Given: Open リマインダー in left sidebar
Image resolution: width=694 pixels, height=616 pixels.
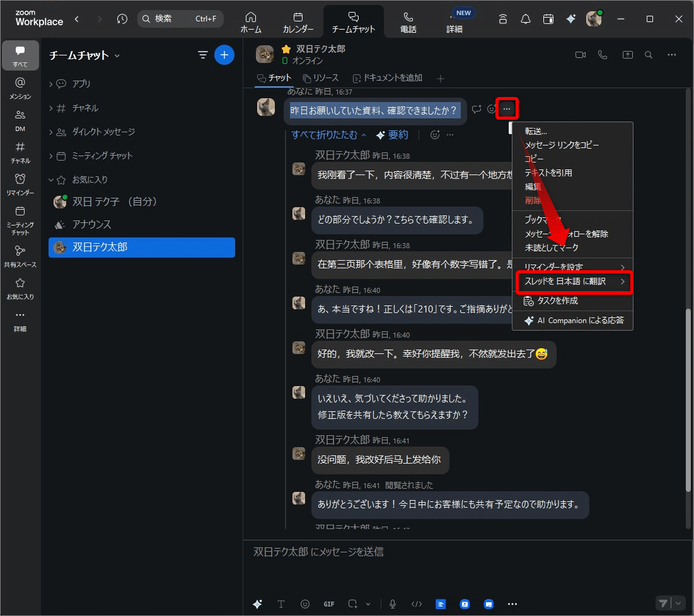Looking at the screenshot, I should point(20,185).
